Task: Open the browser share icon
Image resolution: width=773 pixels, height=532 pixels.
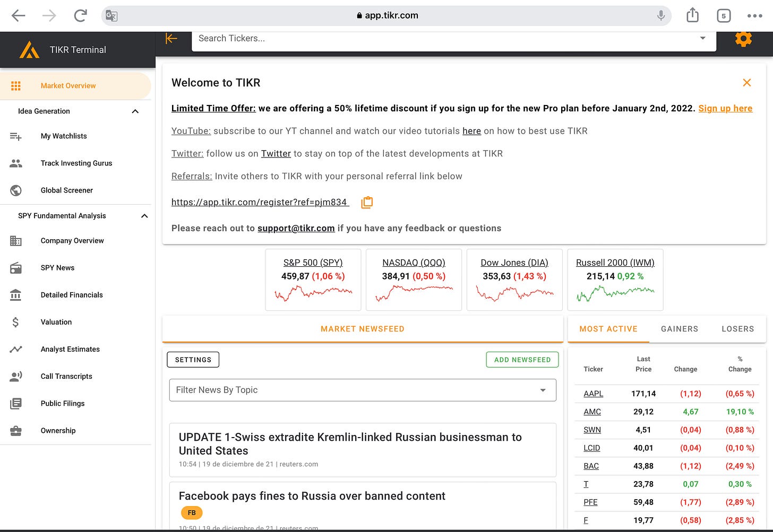Action: [692, 15]
